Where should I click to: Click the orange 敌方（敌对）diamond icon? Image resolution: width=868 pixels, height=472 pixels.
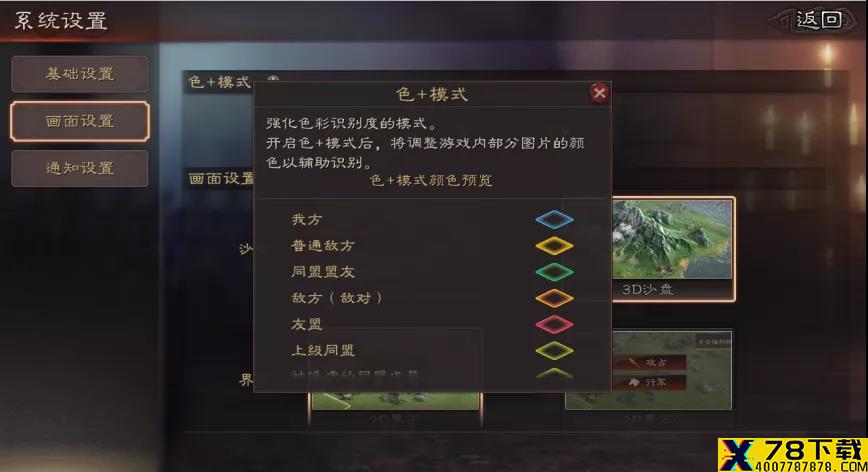point(554,298)
